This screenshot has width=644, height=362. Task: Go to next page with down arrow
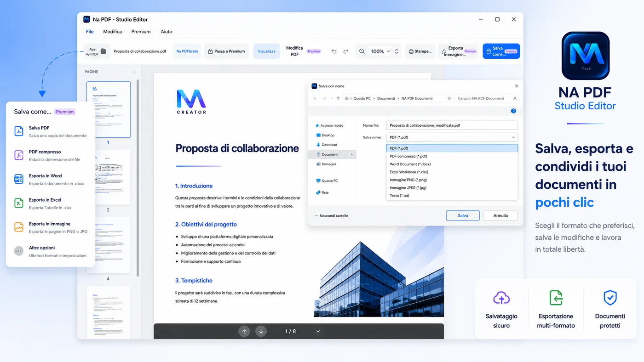pyautogui.click(x=261, y=331)
